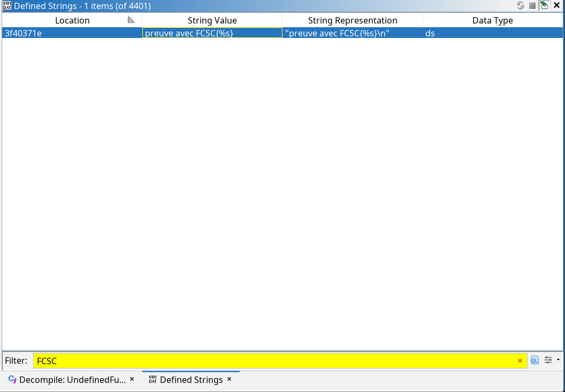Toggle navigation on incoming location changes icon
565x392 pixels.
(544, 6)
